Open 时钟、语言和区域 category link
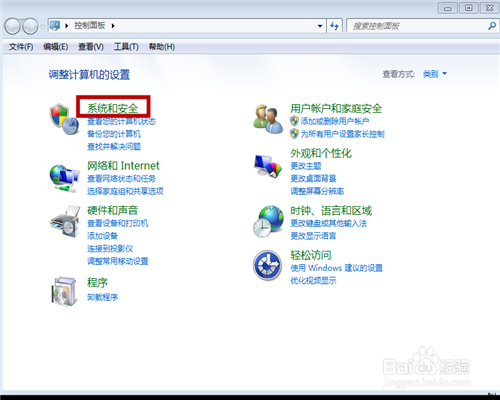 point(331,211)
